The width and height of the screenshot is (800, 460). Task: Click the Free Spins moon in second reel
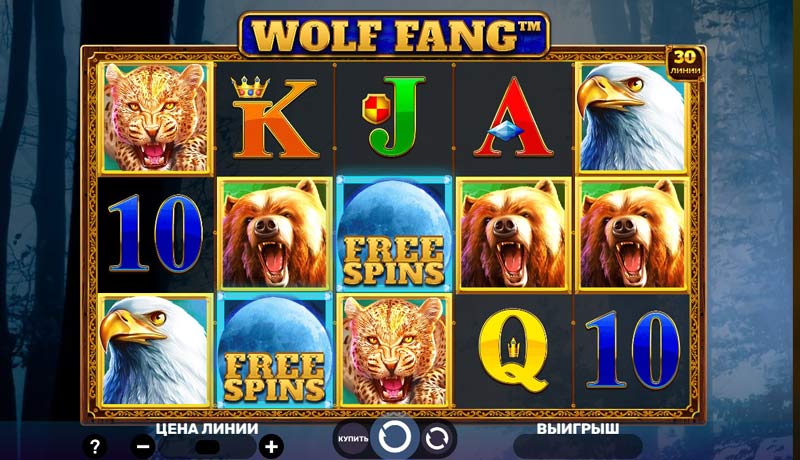(274, 350)
